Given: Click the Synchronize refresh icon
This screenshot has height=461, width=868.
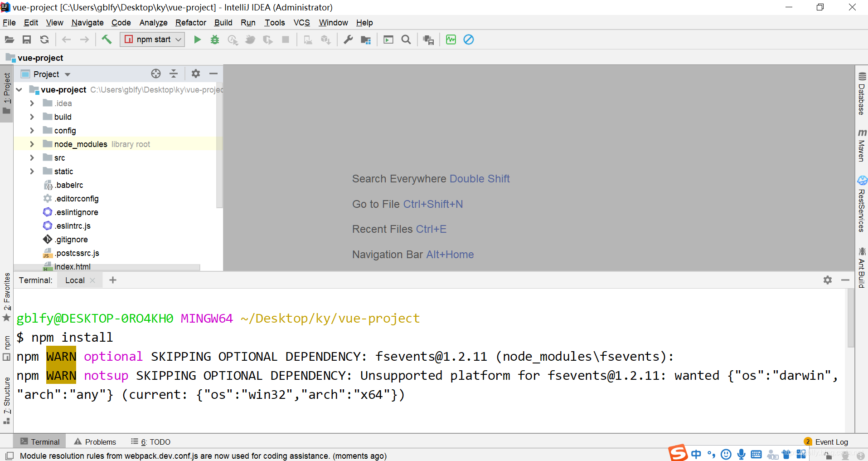Looking at the screenshot, I should [x=44, y=39].
